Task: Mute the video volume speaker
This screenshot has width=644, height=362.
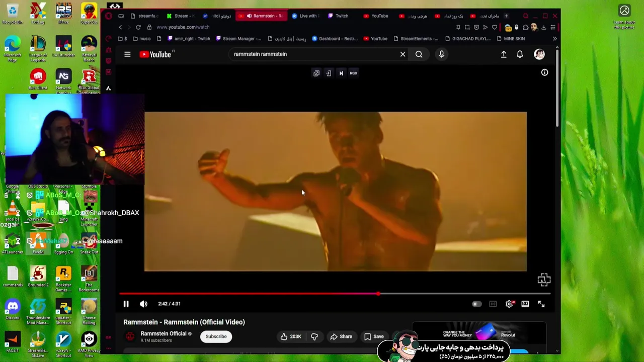Action: (x=143, y=304)
